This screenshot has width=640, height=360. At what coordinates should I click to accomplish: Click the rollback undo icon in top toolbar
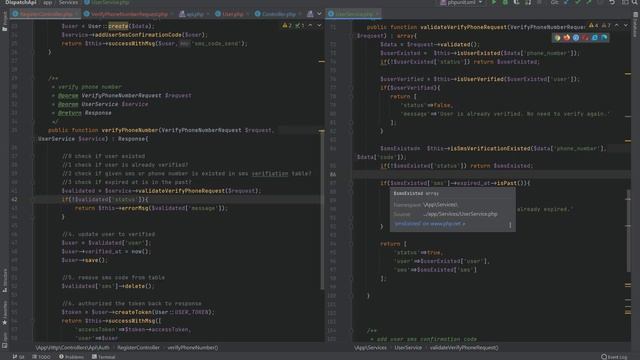point(612,2)
